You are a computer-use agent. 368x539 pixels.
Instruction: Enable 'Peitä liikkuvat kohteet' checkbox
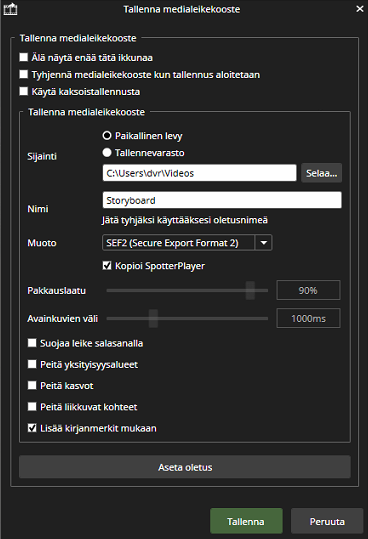(x=32, y=407)
